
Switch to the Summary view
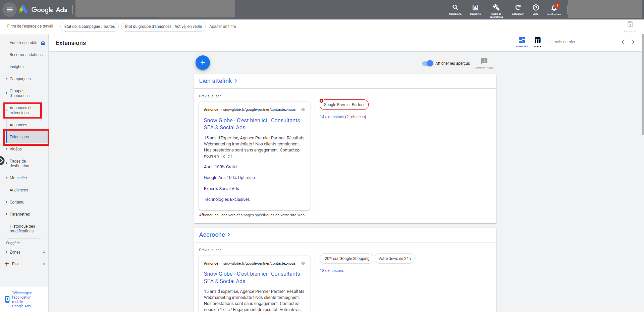click(x=522, y=42)
